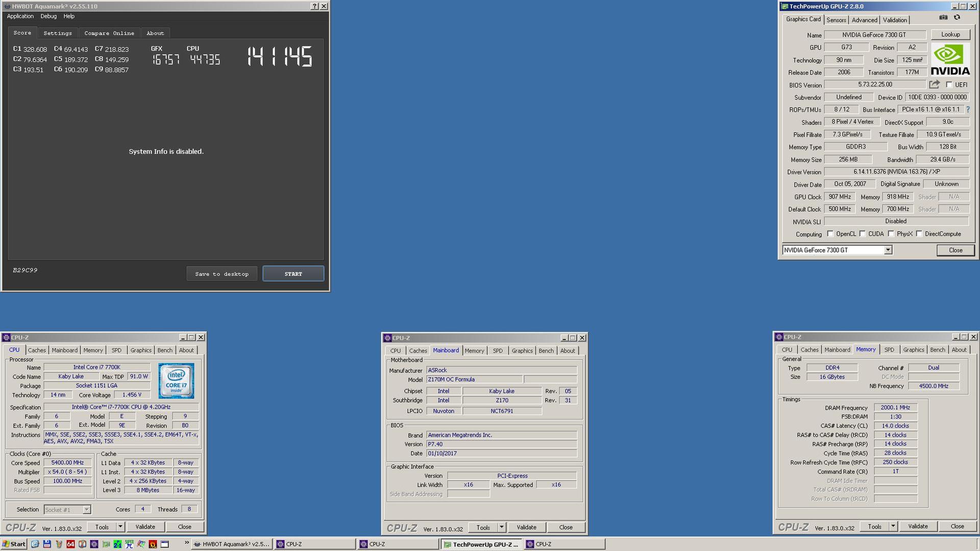Click the orange flame quick launch icon
Screen dimensions: 980x551
153,544
